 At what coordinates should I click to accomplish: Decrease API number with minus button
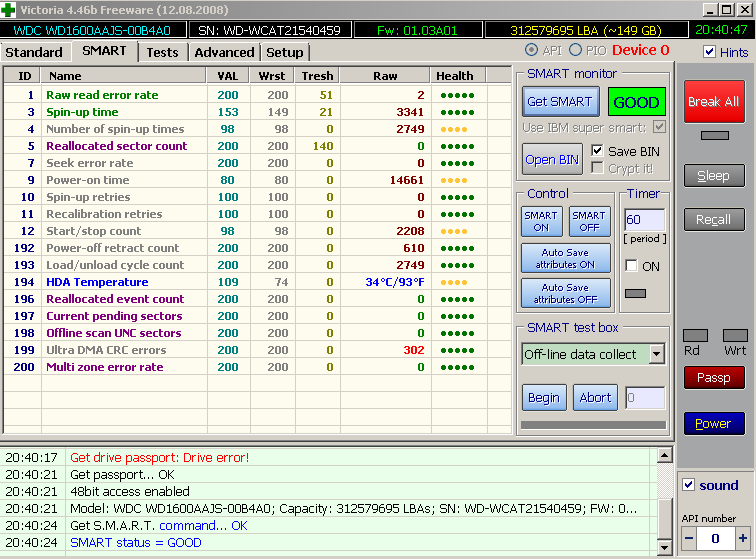(689, 538)
